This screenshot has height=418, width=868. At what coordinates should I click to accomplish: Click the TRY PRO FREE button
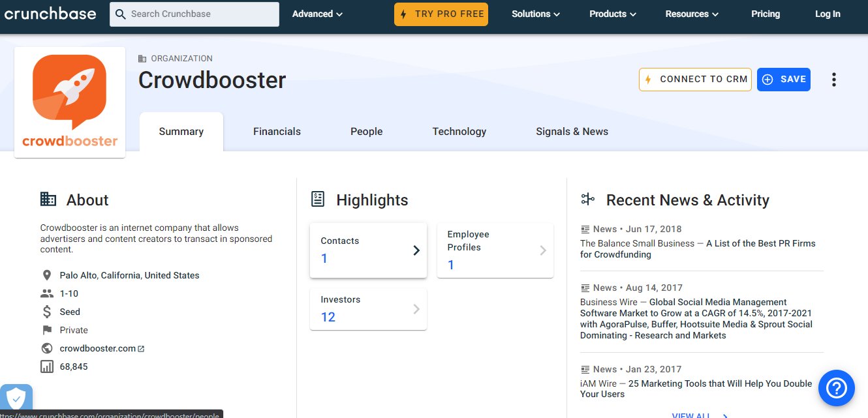coord(441,14)
